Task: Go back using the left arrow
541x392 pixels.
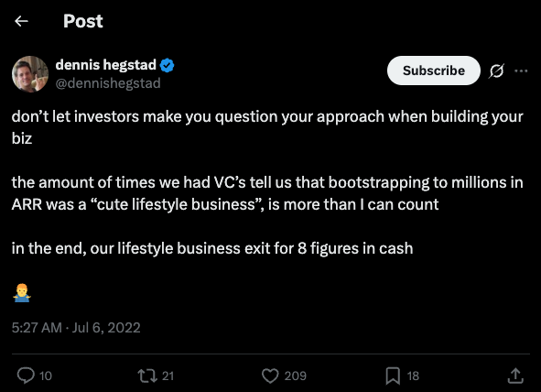Action: (21, 21)
